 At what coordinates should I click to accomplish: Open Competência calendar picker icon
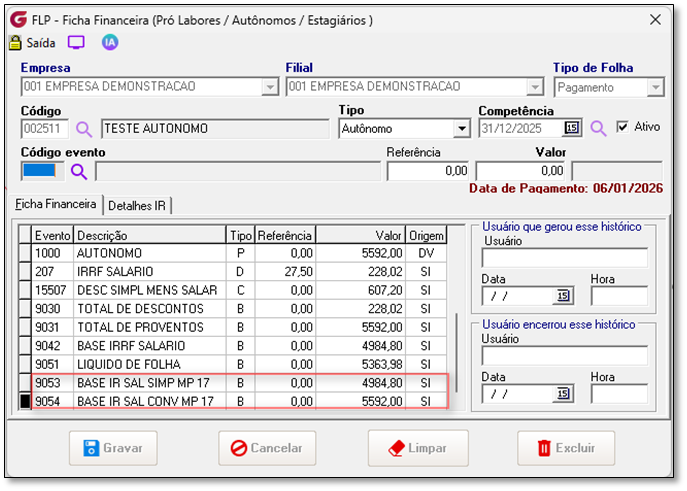pyautogui.click(x=572, y=128)
